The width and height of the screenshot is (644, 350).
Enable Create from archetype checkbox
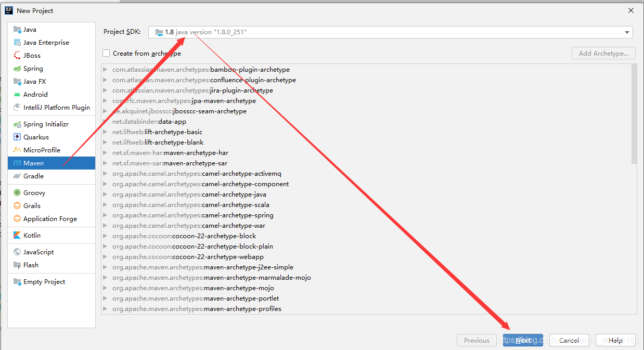point(107,53)
